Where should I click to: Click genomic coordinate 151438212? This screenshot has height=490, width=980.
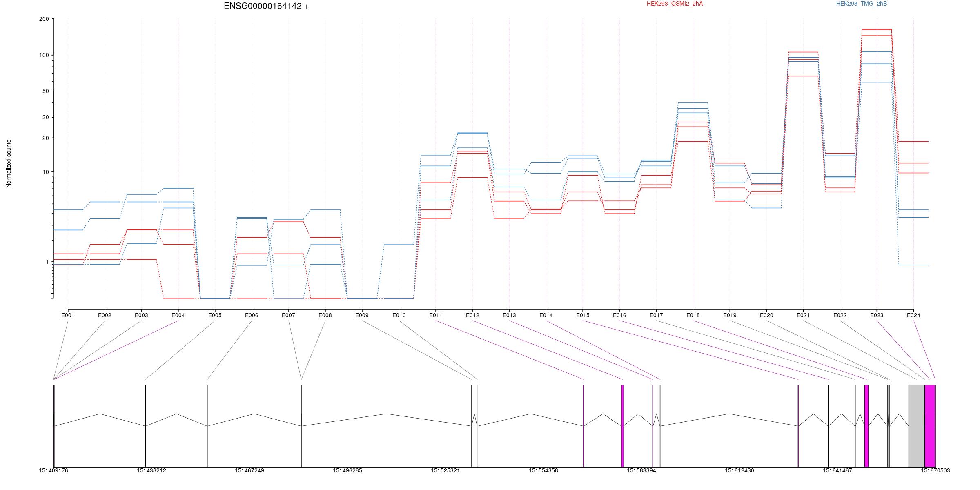tap(151, 471)
